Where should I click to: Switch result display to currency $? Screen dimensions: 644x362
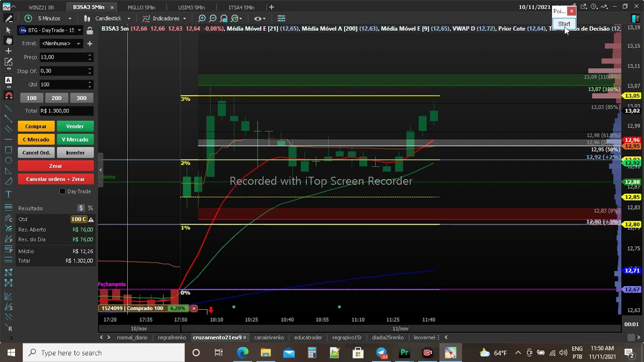tap(81, 208)
